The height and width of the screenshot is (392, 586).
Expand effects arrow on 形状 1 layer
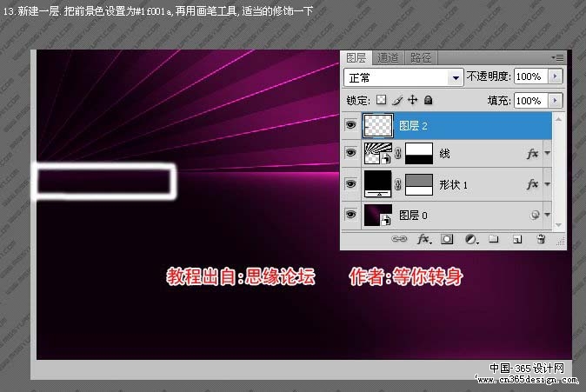[548, 184]
